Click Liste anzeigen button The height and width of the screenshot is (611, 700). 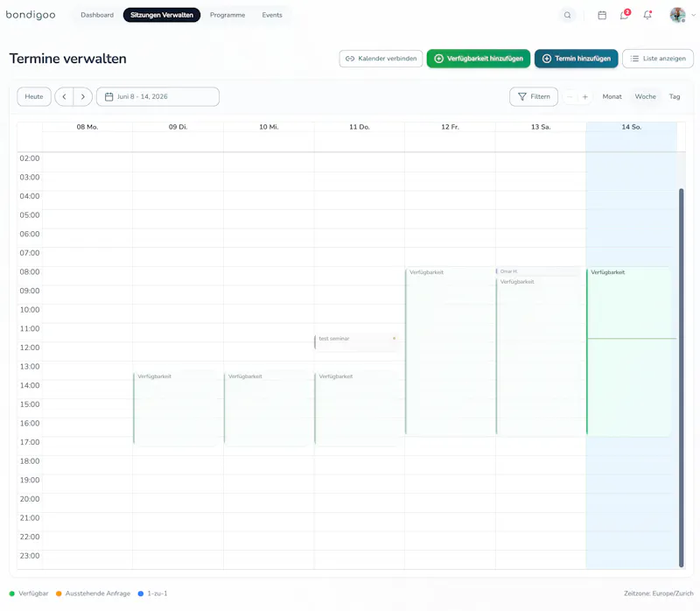pos(658,59)
